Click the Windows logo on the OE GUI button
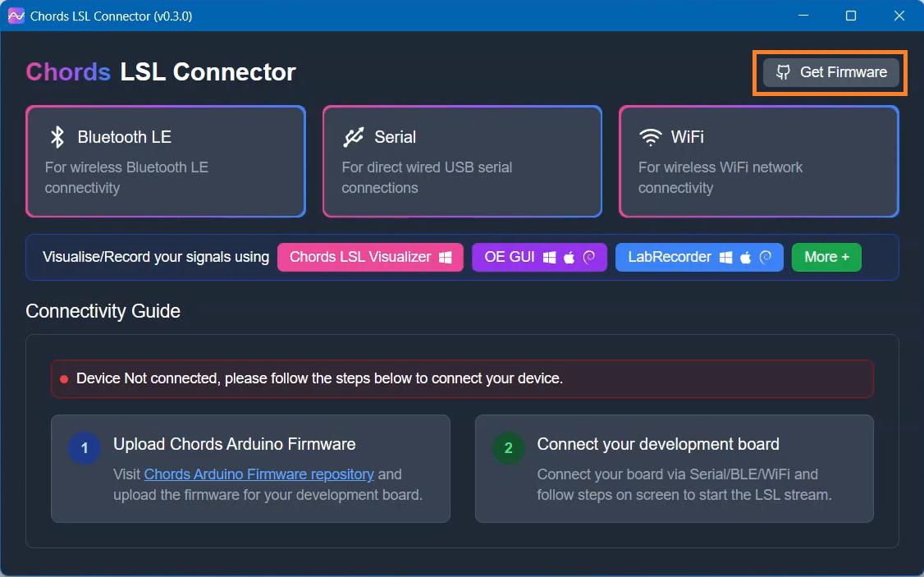Image resolution: width=924 pixels, height=577 pixels. pos(550,258)
